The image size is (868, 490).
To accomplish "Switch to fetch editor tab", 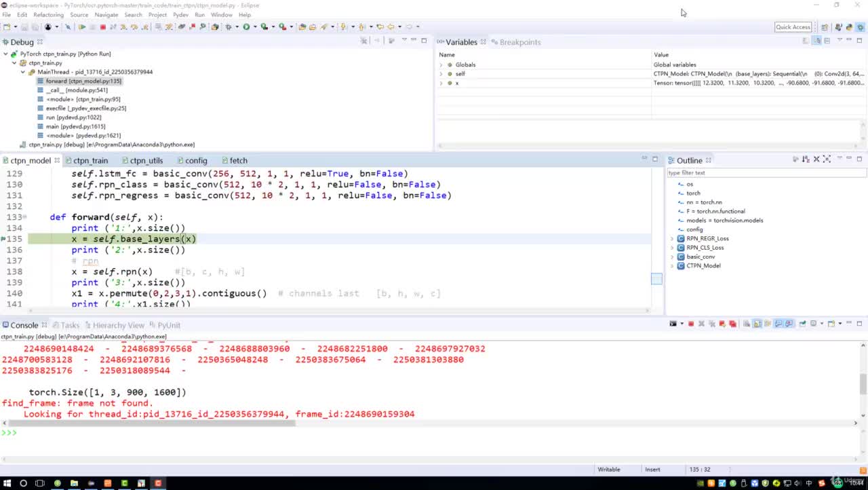I will click(238, 161).
